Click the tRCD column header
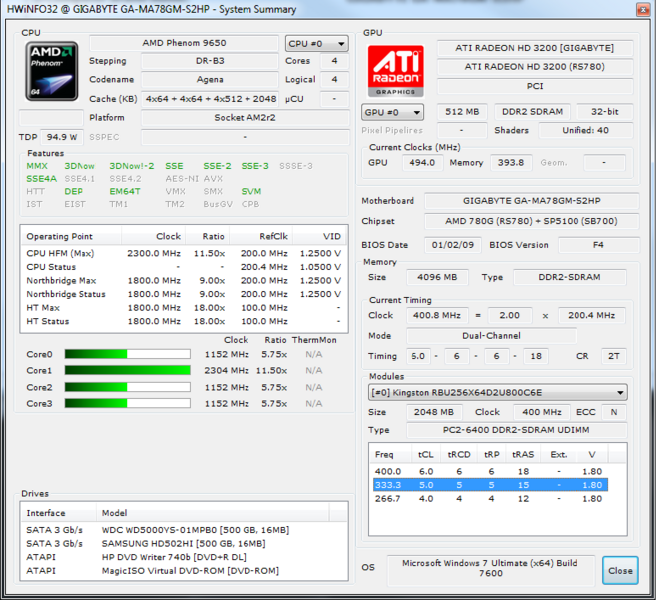The height and width of the screenshot is (600, 659). click(459, 454)
